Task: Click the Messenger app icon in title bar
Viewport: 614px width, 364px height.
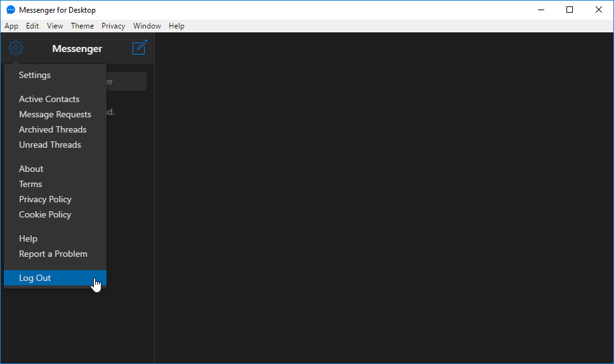Action: 11,10
